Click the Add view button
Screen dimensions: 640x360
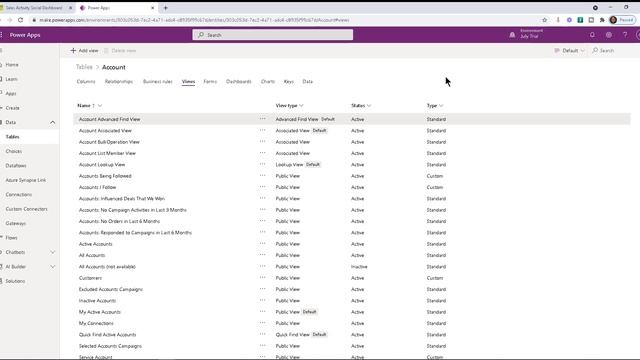point(84,51)
